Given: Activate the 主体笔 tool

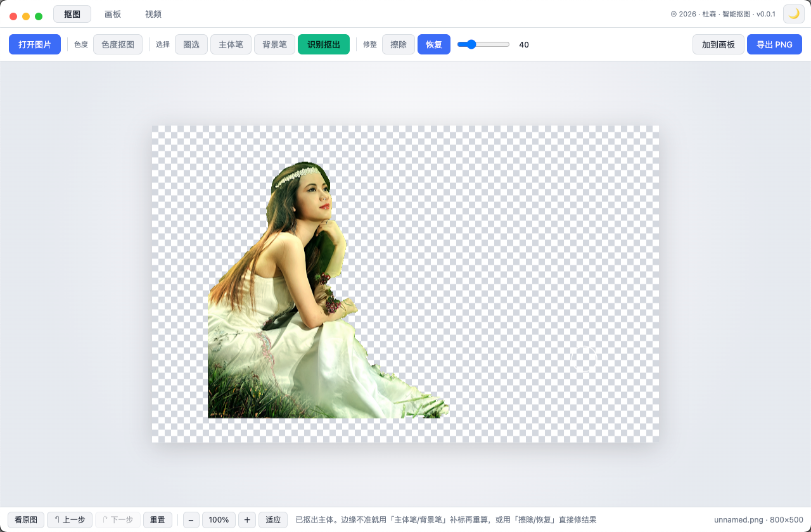Looking at the screenshot, I should [231, 44].
